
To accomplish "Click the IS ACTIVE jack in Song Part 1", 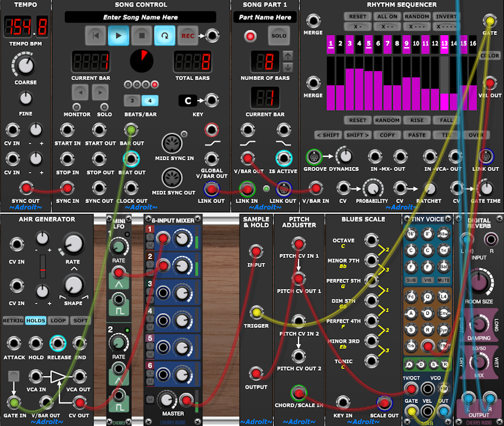I will (284, 159).
